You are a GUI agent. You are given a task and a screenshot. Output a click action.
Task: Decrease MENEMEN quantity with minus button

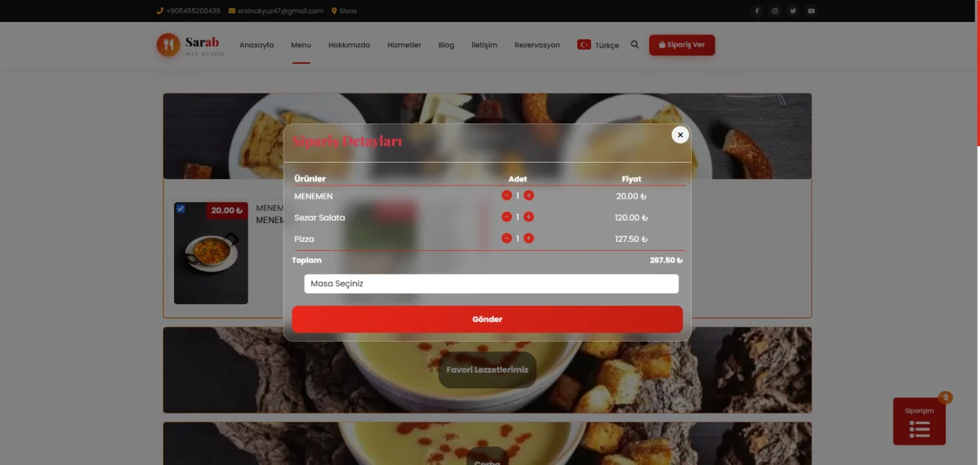pos(506,195)
